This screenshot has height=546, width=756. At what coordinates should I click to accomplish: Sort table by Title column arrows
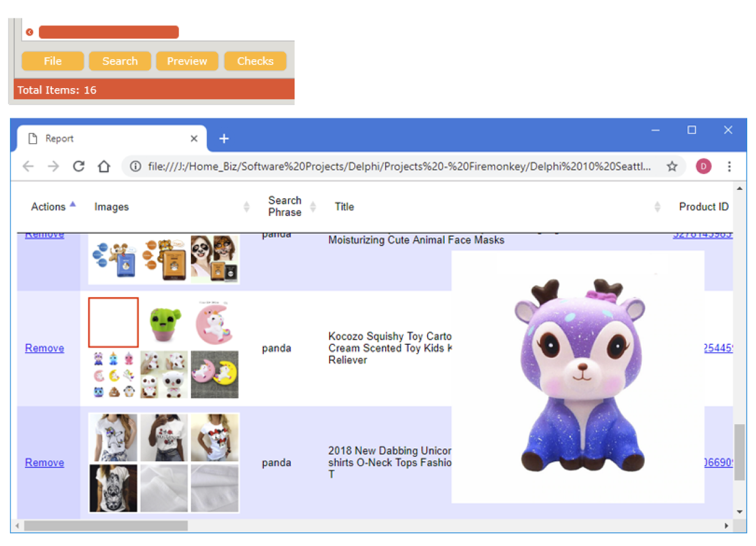[657, 206]
